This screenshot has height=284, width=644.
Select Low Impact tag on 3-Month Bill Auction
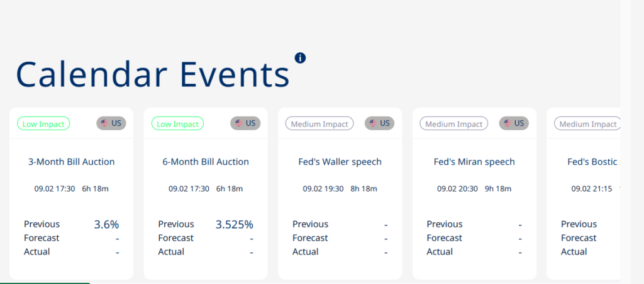43,123
